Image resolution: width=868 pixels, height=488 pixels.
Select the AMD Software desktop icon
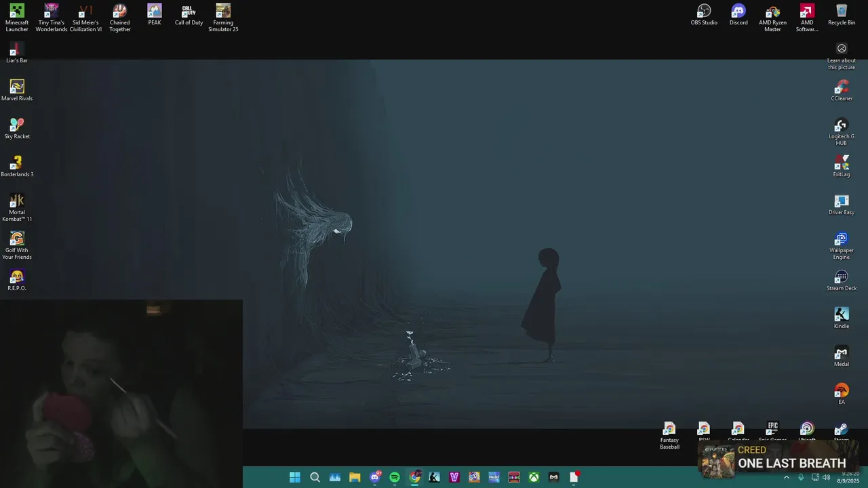[x=807, y=18]
